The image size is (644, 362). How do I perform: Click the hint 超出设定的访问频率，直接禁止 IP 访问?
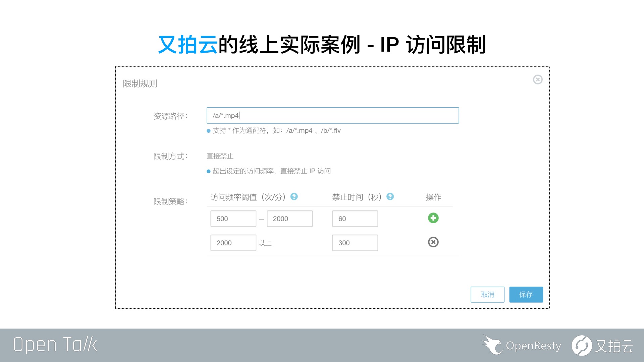click(x=271, y=171)
